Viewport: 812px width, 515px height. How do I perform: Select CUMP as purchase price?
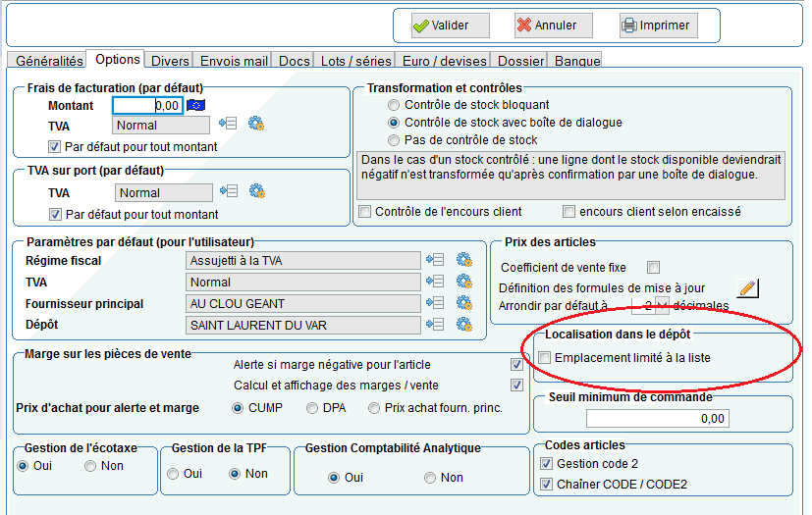coord(238,408)
